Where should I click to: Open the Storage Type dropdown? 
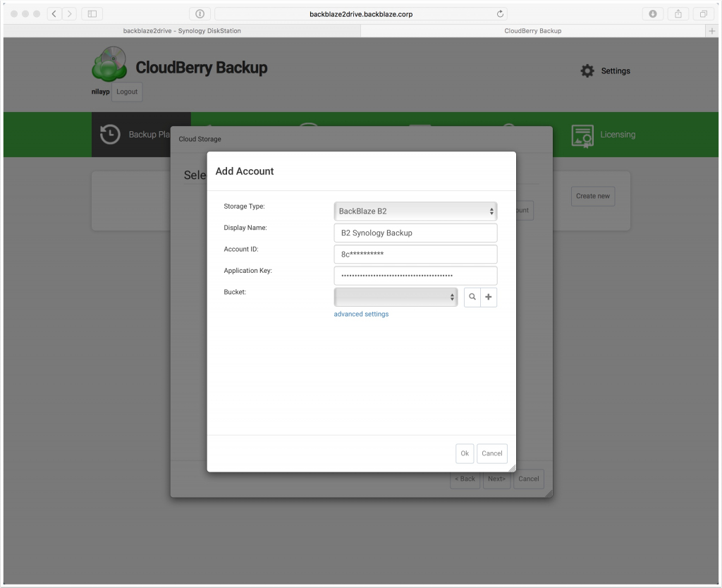click(x=415, y=212)
